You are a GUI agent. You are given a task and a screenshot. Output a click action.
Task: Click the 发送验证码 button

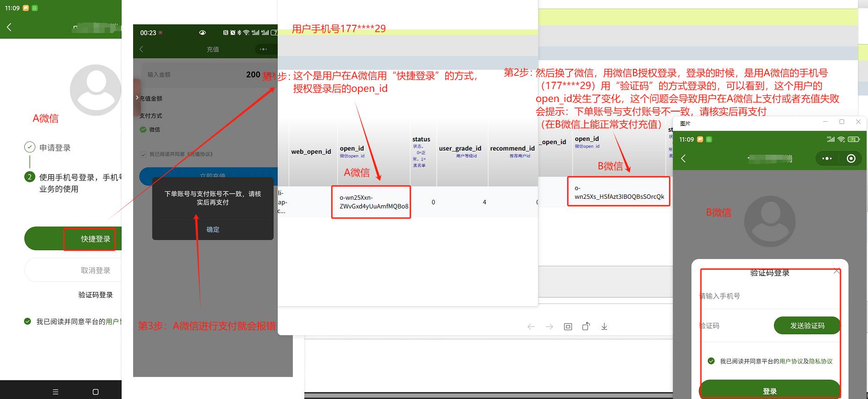807,326
